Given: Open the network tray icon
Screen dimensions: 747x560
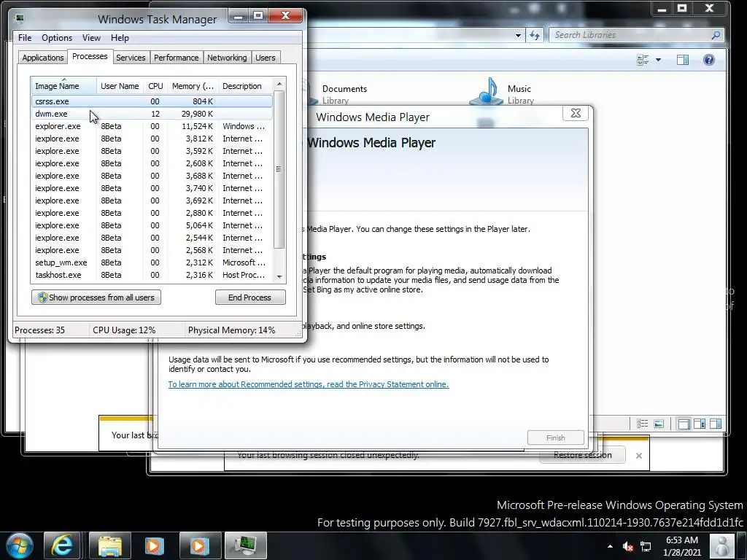Looking at the screenshot, I should pyautogui.click(x=646, y=546).
